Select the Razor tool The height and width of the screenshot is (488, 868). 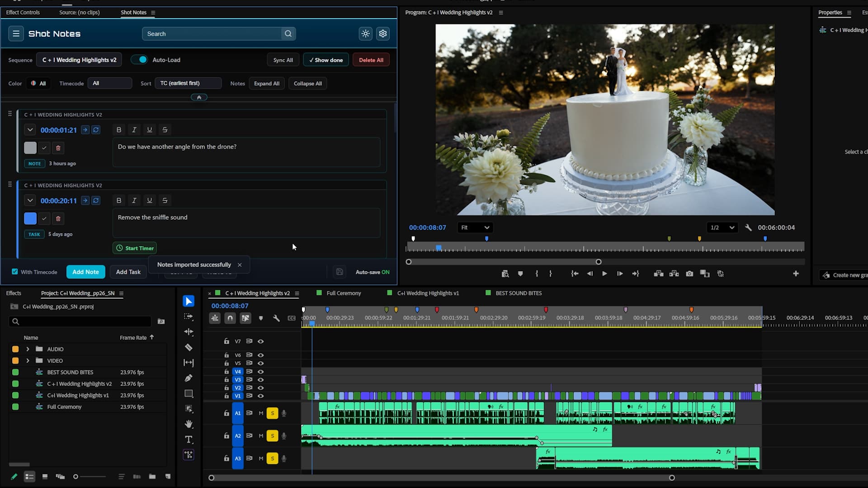point(189,347)
